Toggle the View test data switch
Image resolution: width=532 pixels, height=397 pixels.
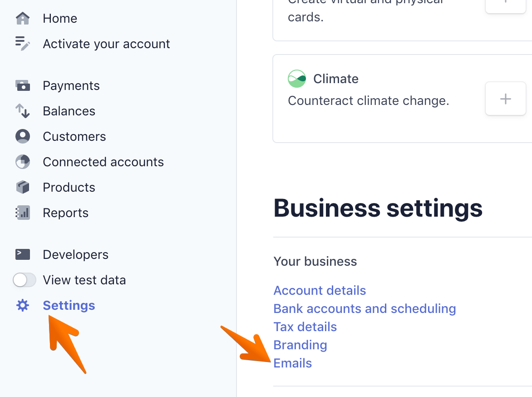coord(25,280)
